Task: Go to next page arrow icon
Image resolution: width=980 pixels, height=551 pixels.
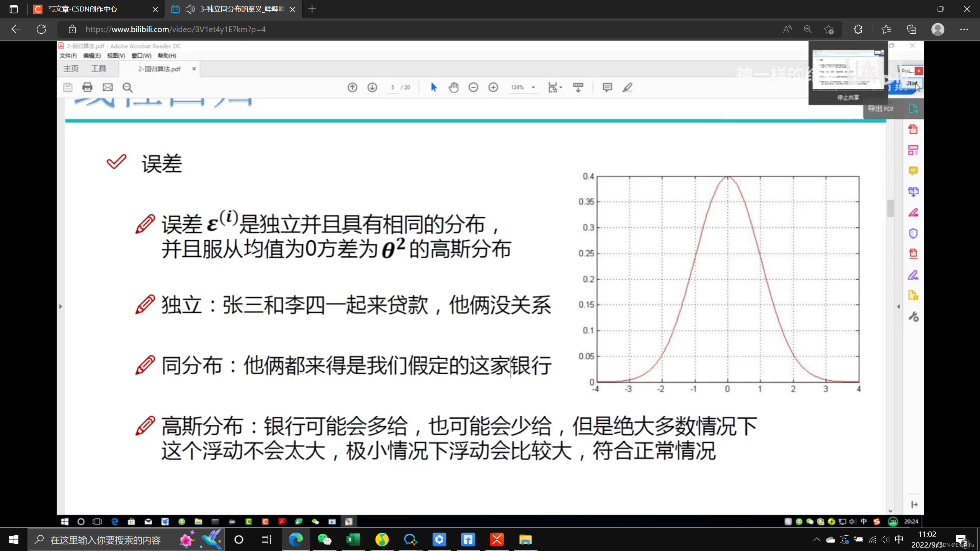Action: (x=372, y=87)
